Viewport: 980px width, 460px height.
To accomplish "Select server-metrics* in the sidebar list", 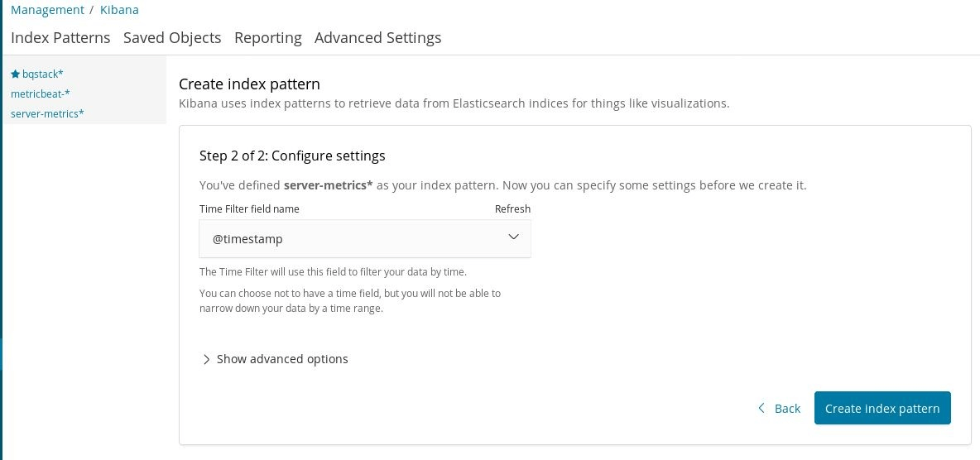I will tap(47, 113).
